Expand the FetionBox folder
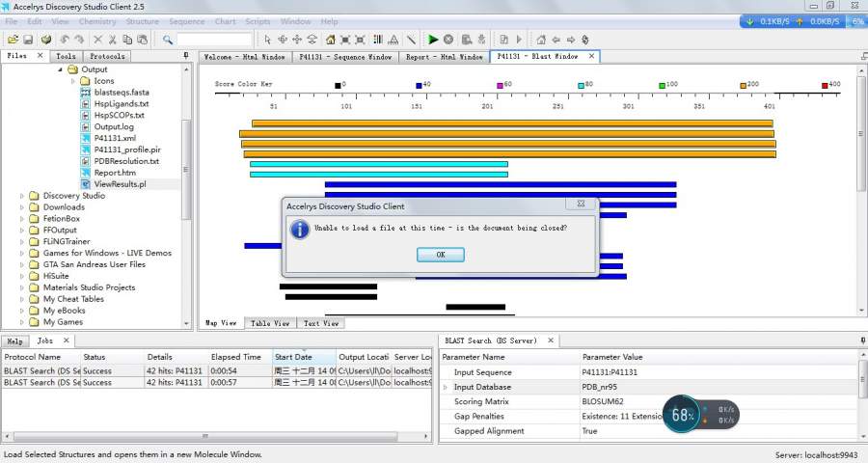868x463 pixels. pos(22,219)
